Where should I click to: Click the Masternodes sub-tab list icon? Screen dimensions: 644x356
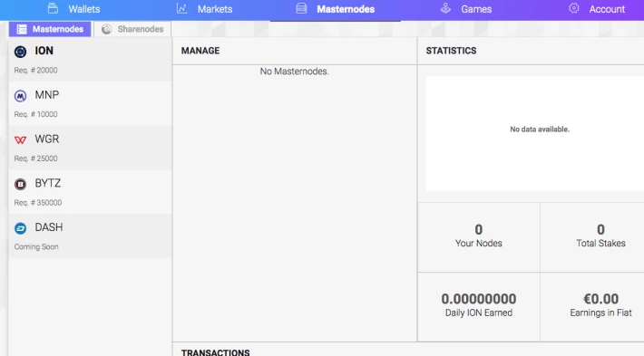[22, 29]
